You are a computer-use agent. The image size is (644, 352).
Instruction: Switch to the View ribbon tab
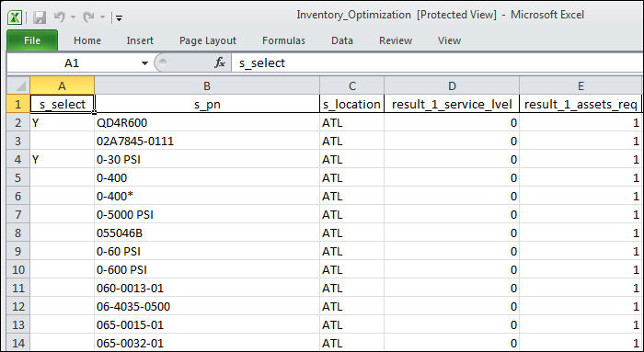[x=449, y=40]
